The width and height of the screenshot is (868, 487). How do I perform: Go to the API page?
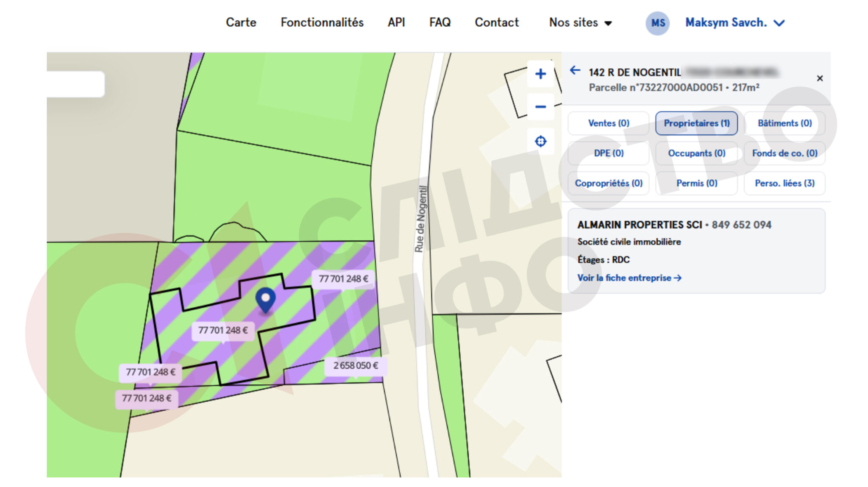[x=396, y=22]
